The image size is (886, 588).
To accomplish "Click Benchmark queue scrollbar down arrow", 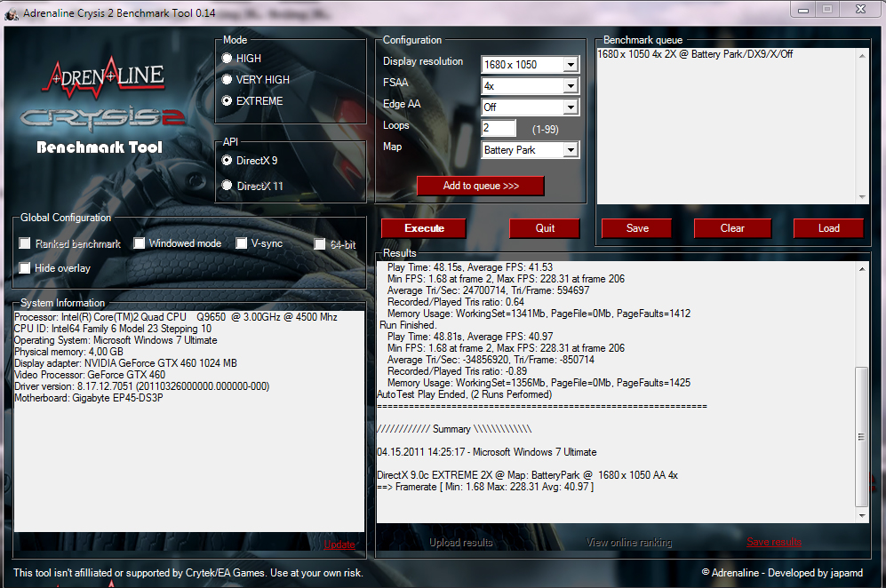I will click(x=862, y=197).
